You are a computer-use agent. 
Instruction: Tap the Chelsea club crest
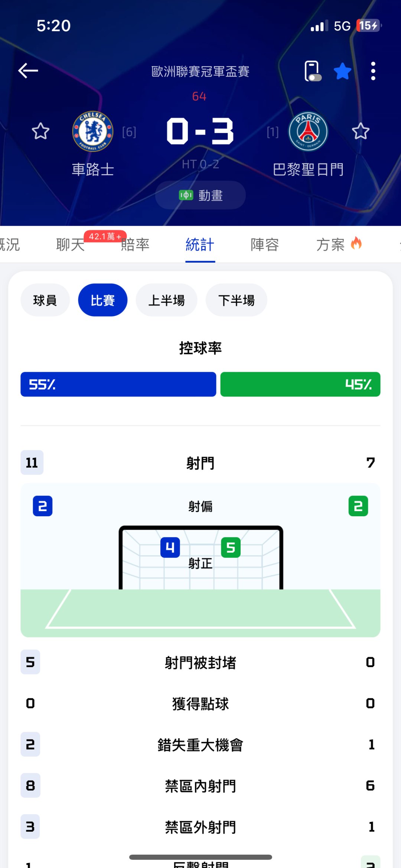(x=93, y=131)
